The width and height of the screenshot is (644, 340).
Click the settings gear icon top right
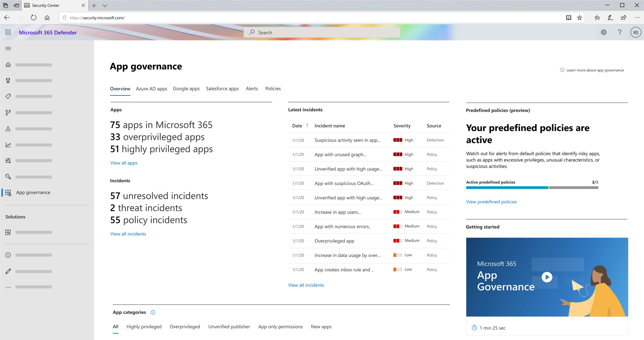coord(604,32)
